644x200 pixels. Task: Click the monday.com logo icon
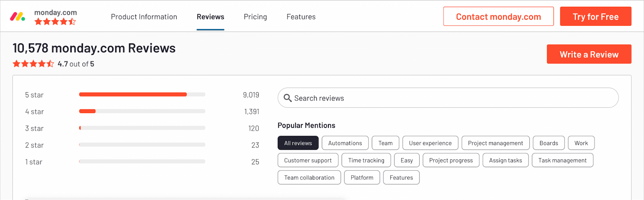[x=17, y=17]
